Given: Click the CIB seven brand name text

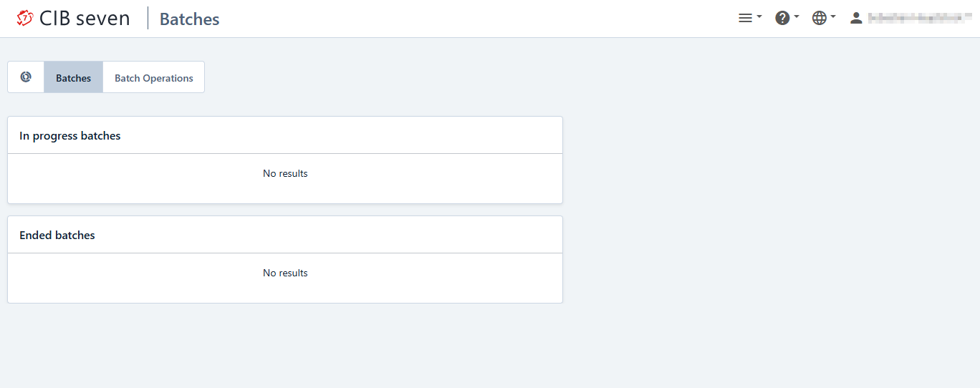Looking at the screenshot, I should click(85, 19).
